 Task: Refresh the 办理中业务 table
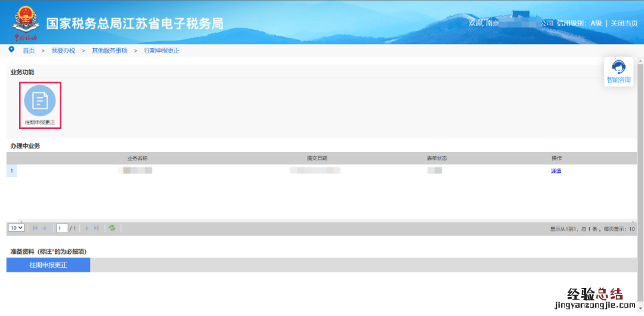[112, 228]
